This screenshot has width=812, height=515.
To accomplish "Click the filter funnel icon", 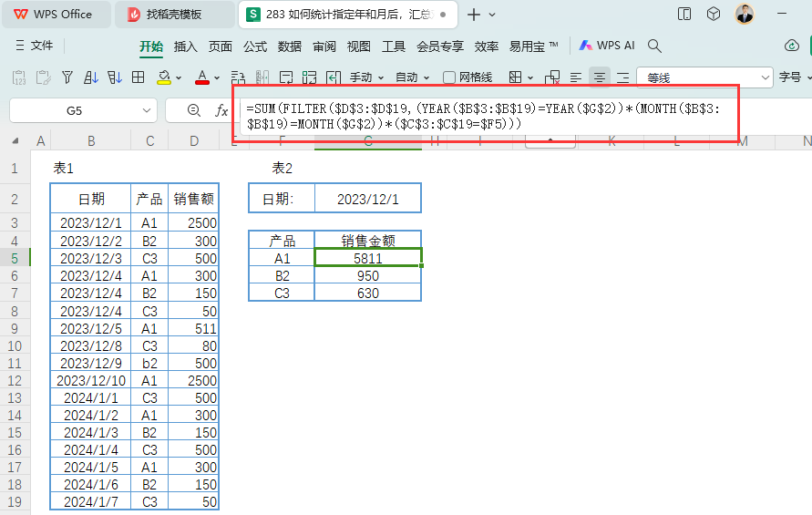I will coord(67,77).
